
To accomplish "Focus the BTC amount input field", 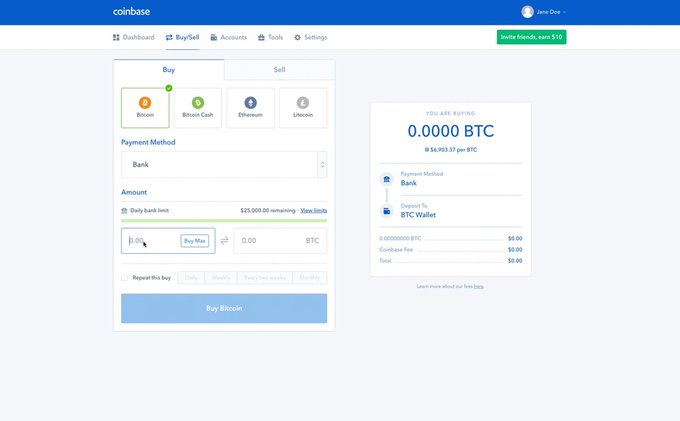I will pos(280,241).
